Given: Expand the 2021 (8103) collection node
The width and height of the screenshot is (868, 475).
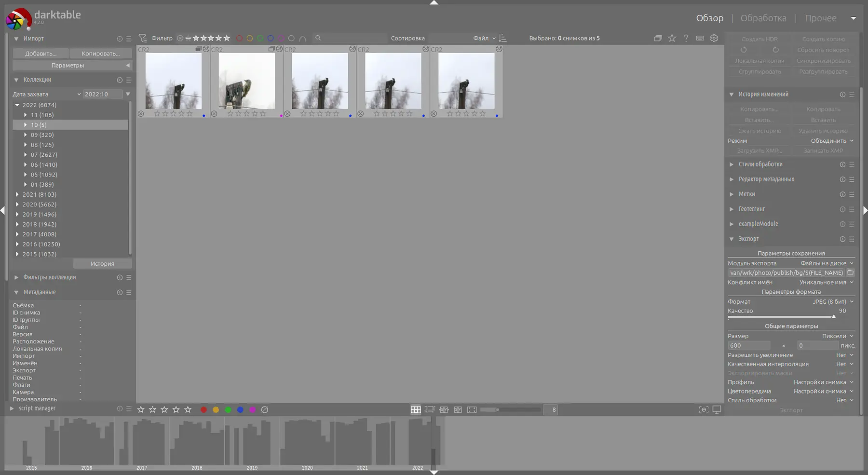Looking at the screenshot, I should click(17, 194).
